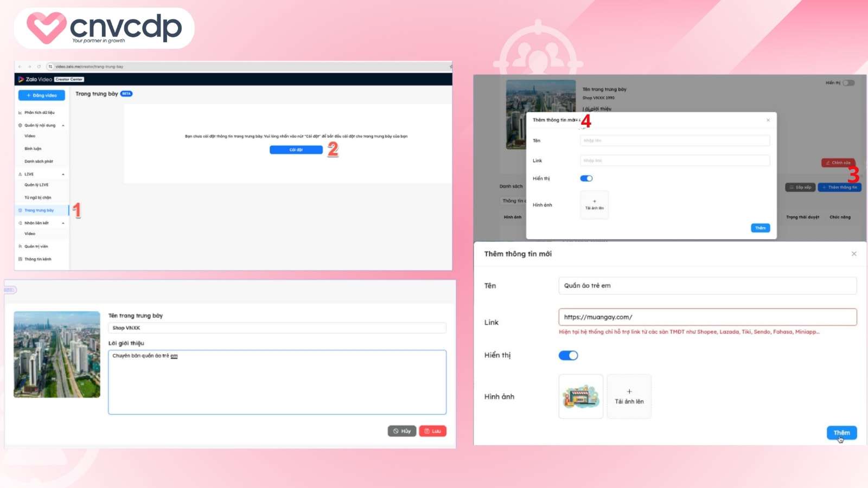
Task: Click the Nhãn liên kết icon in sidebar
Action: [x=20, y=222]
